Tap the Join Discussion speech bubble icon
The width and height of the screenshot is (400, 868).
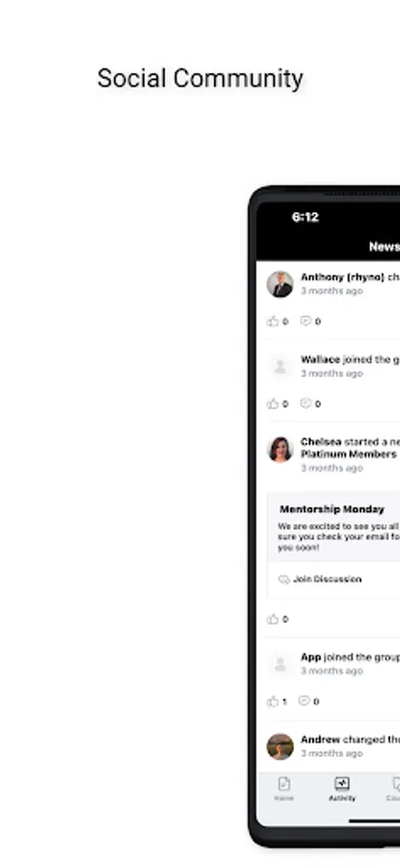point(283,580)
